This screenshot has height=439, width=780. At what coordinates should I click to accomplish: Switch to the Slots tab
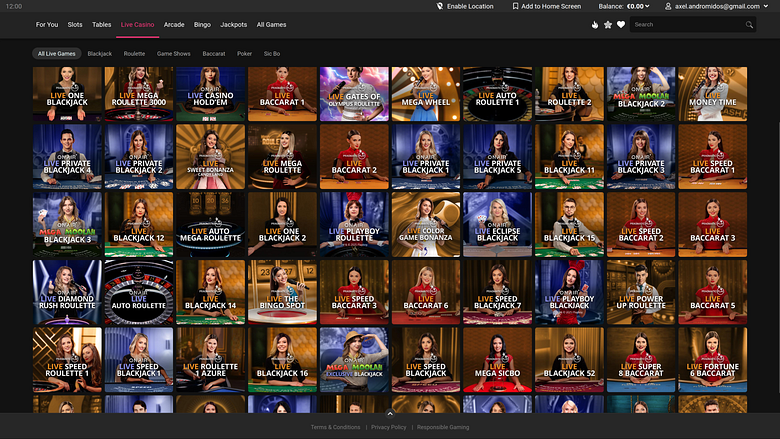(x=75, y=24)
